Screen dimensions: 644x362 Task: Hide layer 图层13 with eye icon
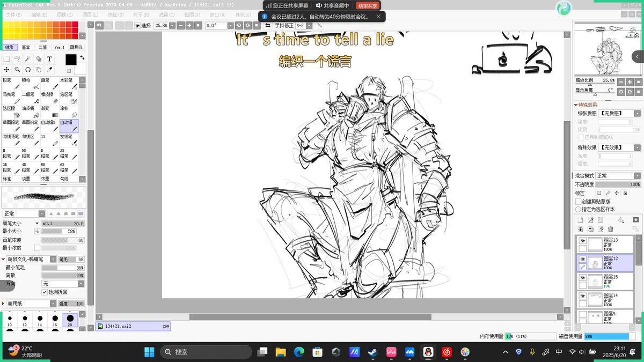tap(582, 241)
